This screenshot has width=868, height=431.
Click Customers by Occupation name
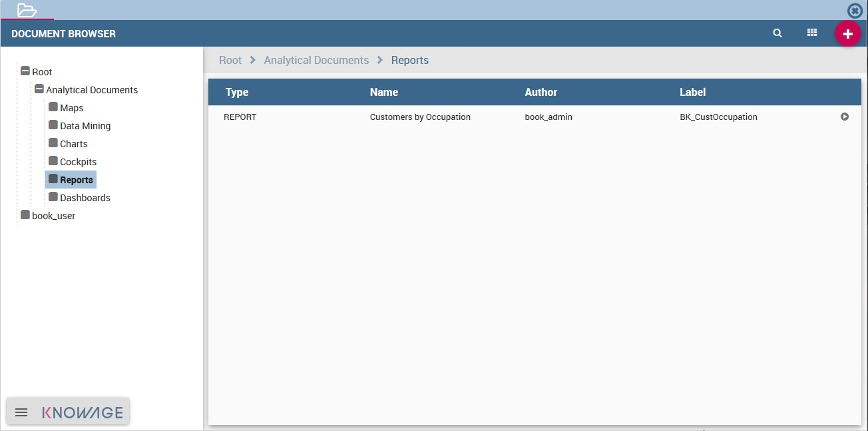click(x=420, y=117)
